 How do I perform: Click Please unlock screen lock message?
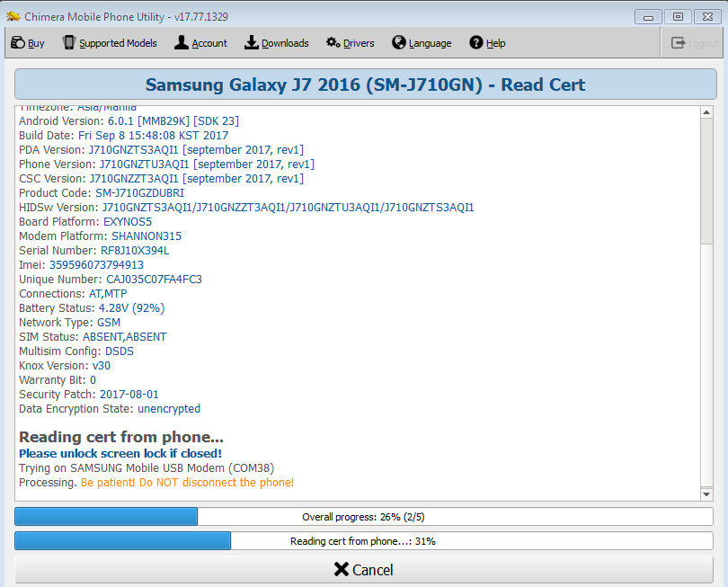pyautogui.click(x=120, y=454)
